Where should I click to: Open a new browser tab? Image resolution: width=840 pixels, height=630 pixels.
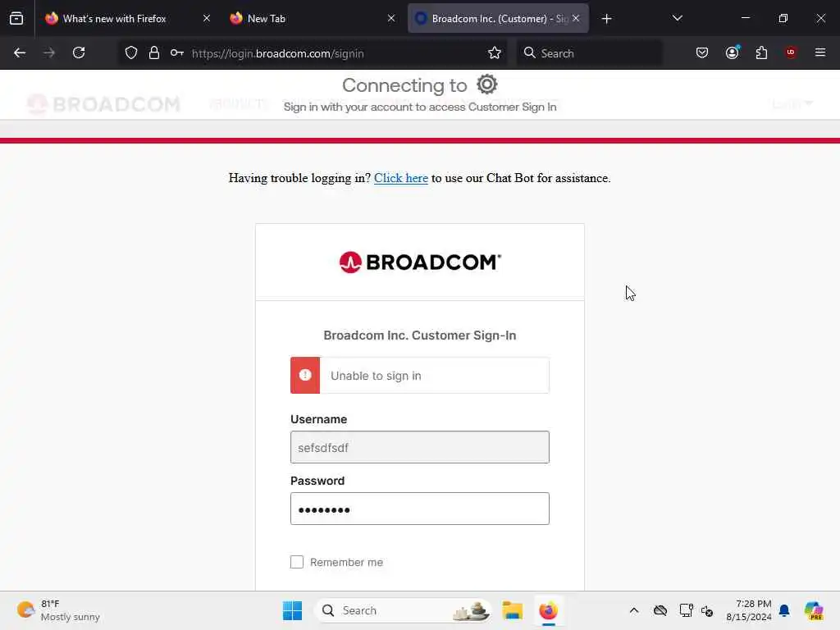[606, 19]
